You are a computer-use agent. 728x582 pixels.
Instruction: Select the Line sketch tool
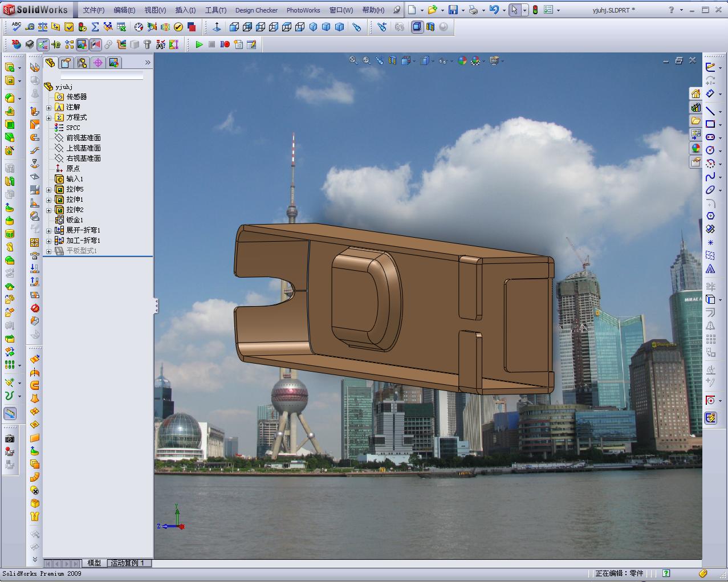710,110
